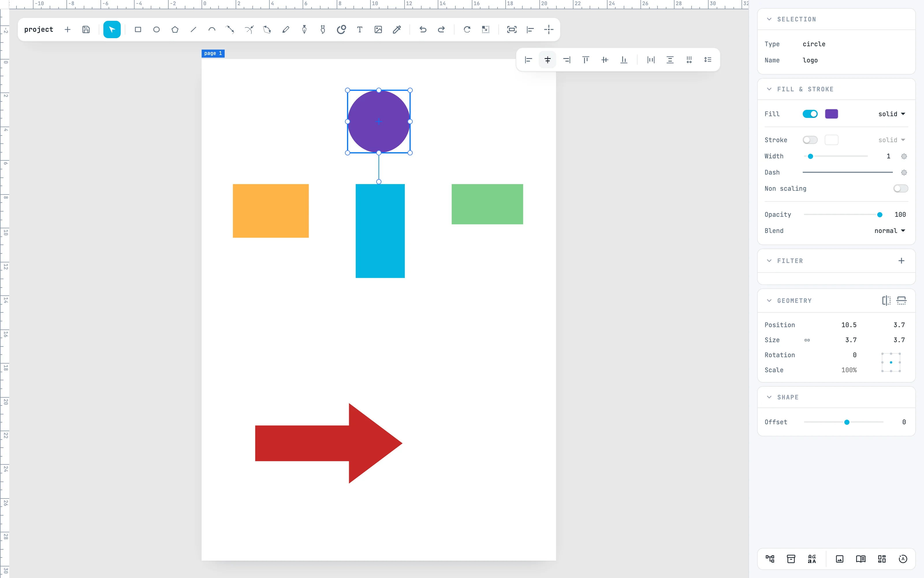Click the Offset slider handle
924x578 pixels.
click(847, 422)
